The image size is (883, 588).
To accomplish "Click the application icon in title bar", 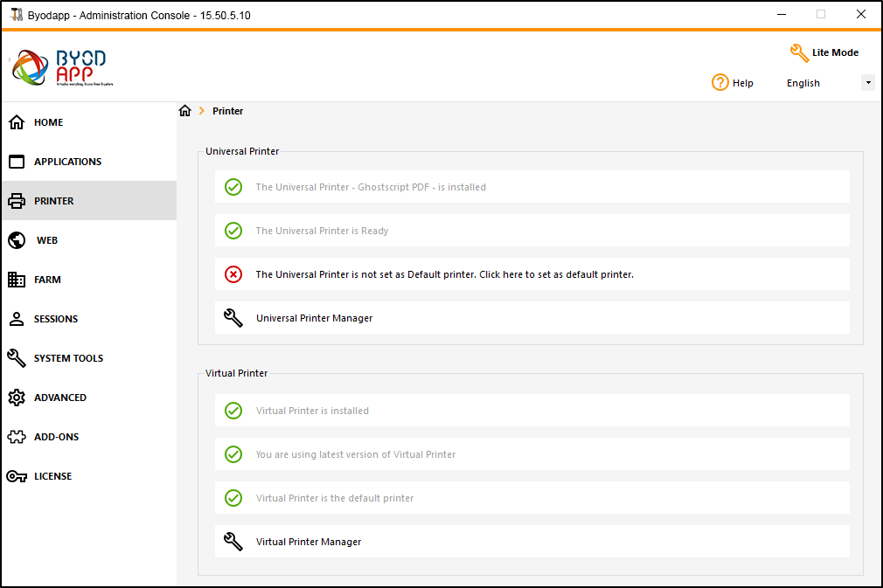I will (17, 15).
